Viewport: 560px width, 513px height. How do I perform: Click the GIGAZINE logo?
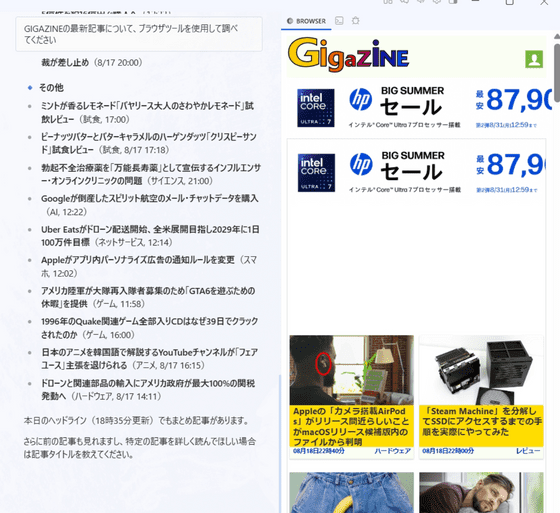[349, 55]
